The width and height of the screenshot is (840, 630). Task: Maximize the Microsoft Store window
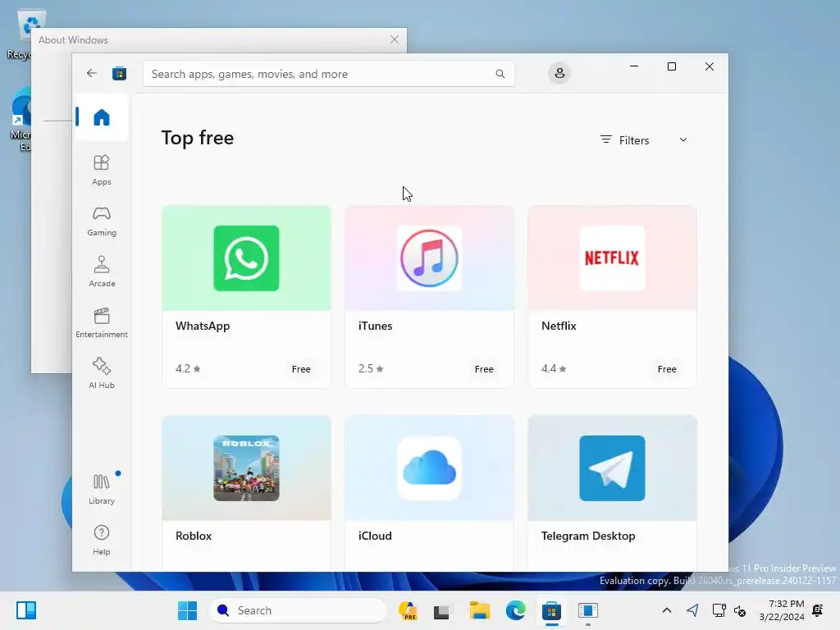(x=672, y=66)
